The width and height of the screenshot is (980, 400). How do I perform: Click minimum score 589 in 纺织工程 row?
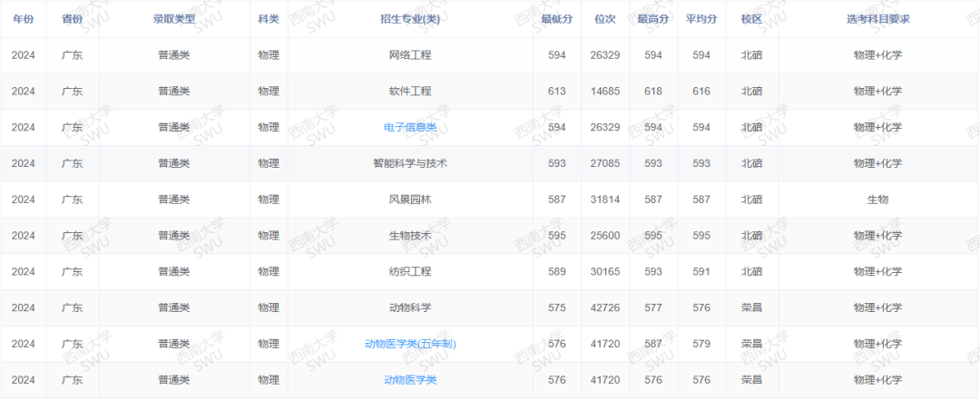click(x=557, y=272)
